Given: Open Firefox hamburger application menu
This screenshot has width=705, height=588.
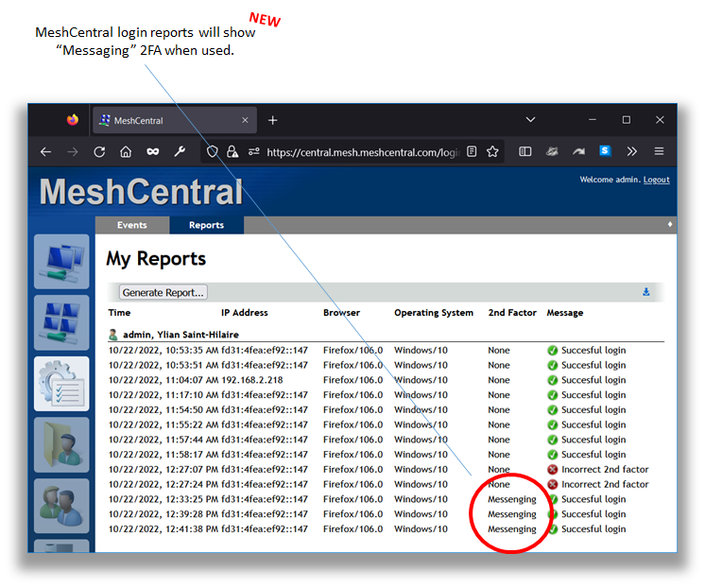Looking at the screenshot, I should coord(659,151).
